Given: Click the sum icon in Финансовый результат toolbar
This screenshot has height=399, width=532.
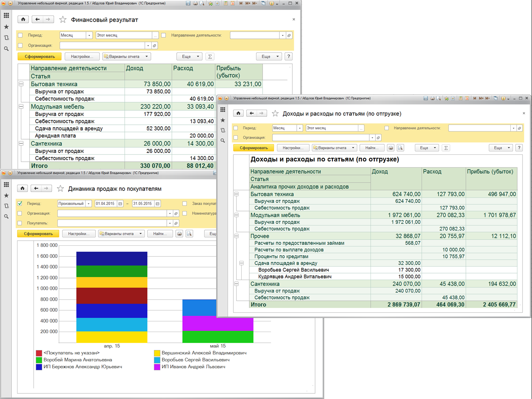Looking at the screenshot, I should 210,57.
